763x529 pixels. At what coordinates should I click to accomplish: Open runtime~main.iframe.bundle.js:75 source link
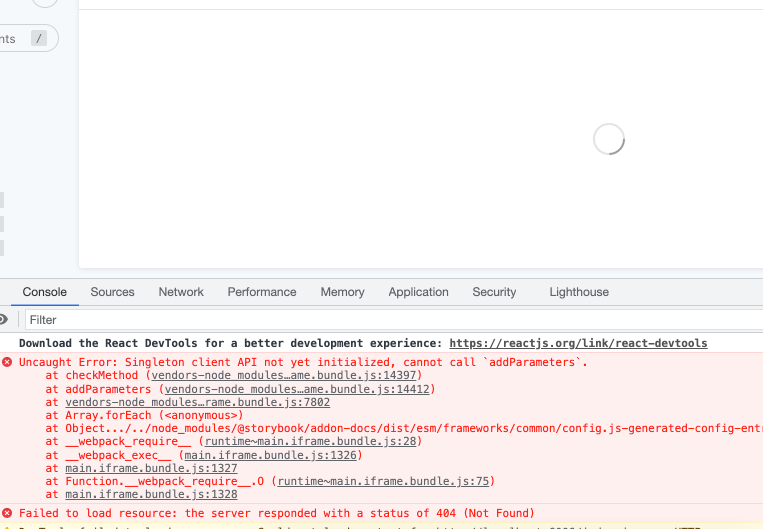point(383,481)
